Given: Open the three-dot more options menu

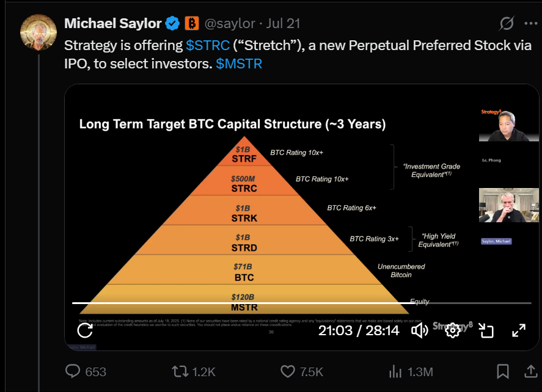Looking at the screenshot, I should pyautogui.click(x=530, y=23).
